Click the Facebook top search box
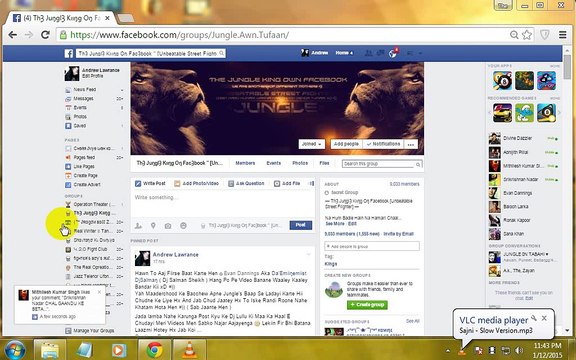The image size is (576, 360). click(x=151, y=54)
